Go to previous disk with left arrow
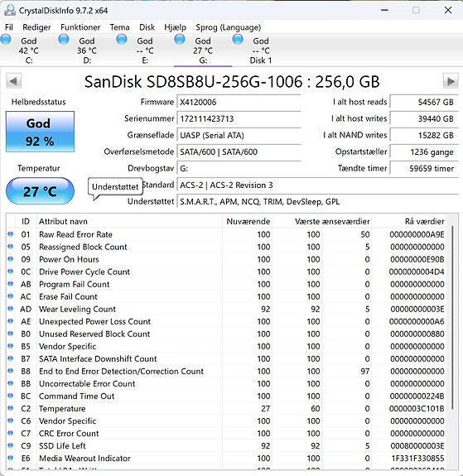This screenshot has width=463, height=476. point(14,81)
